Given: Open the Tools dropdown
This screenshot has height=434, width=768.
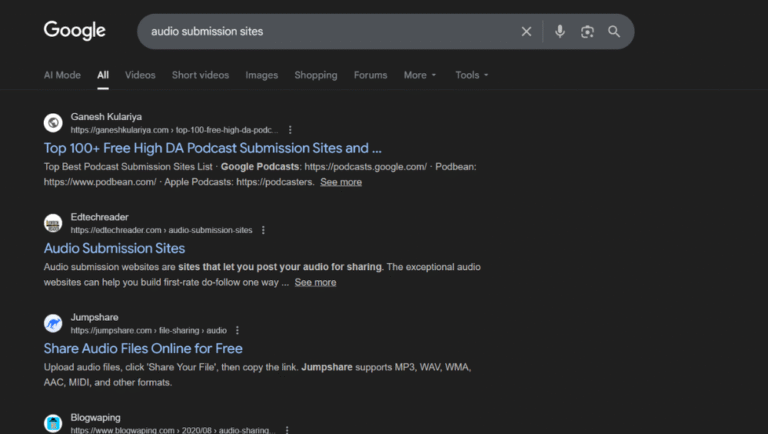Looking at the screenshot, I should pyautogui.click(x=472, y=75).
